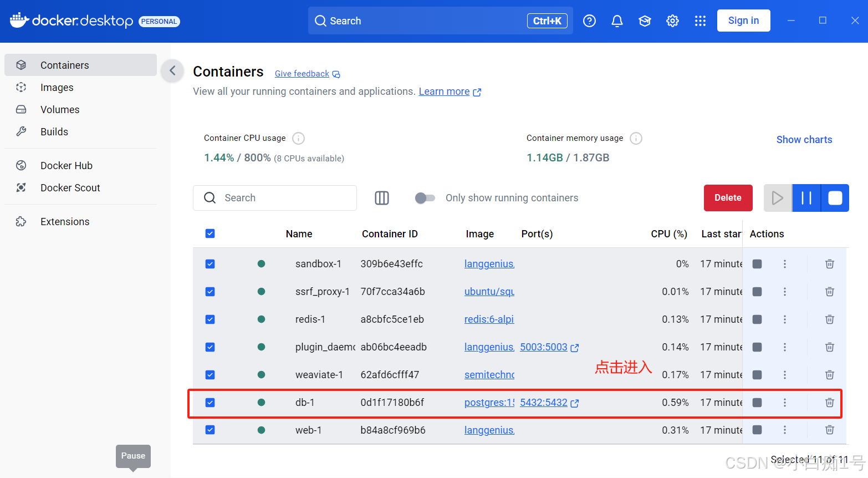The height and width of the screenshot is (478, 868).
Task: Open the Learning center graduation cap icon
Action: [x=645, y=21]
